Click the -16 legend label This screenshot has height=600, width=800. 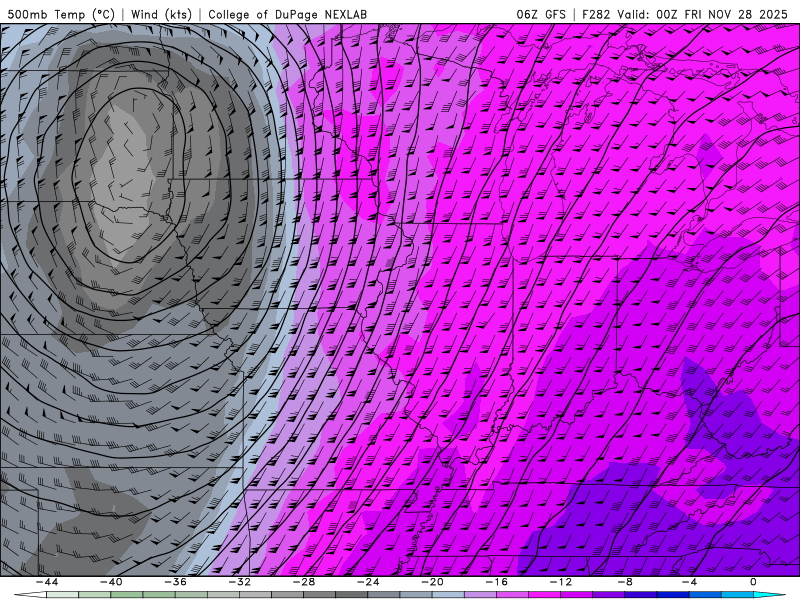[496, 582]
